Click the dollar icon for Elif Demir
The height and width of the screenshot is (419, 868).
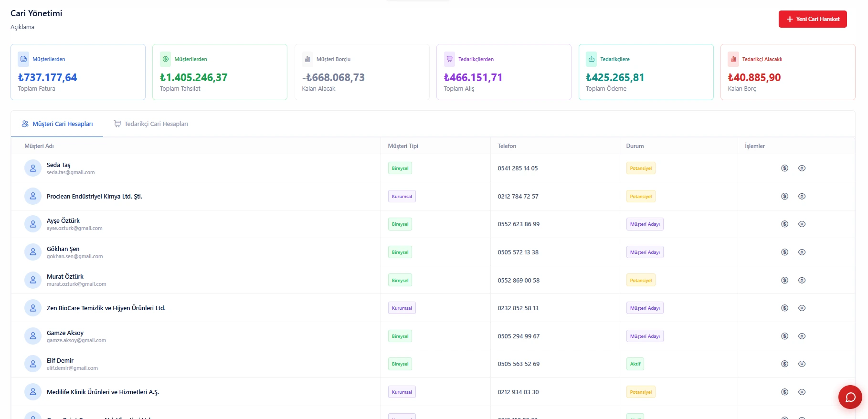point(784,364)
